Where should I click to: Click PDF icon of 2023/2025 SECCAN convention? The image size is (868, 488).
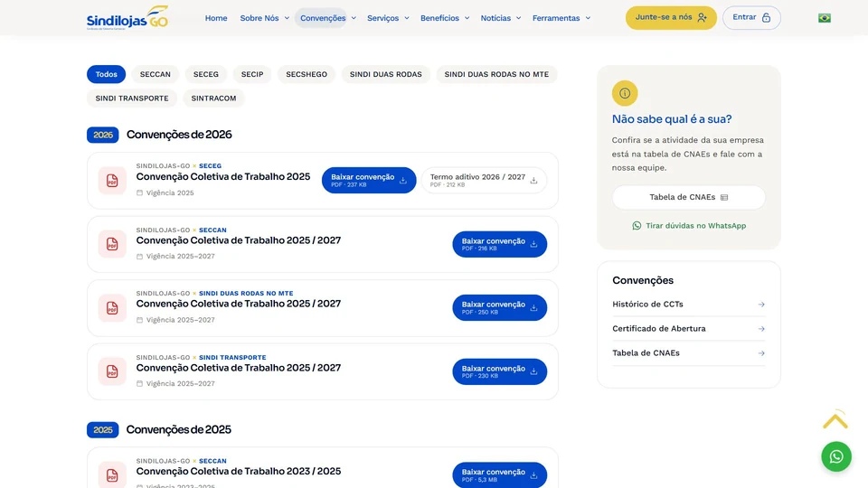(112, 474)
